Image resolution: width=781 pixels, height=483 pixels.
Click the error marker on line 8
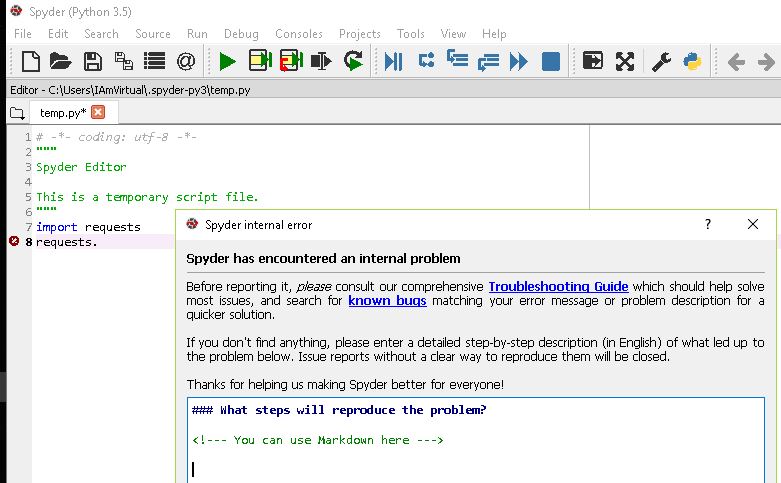pos(14,241)
